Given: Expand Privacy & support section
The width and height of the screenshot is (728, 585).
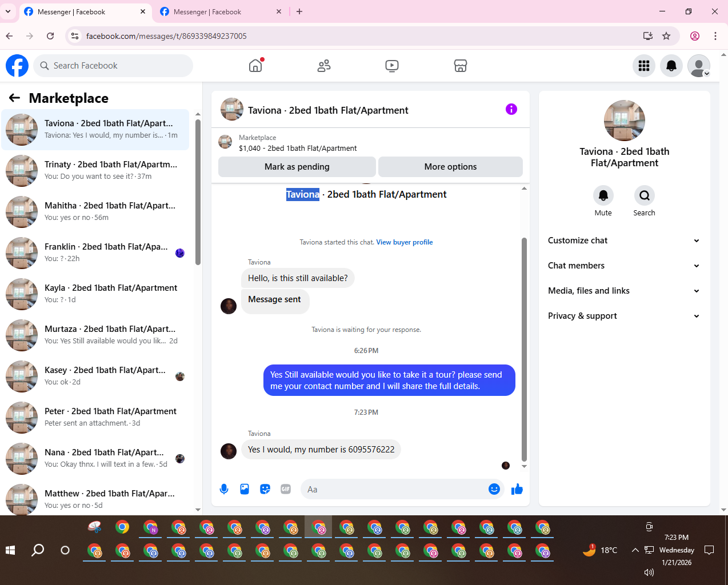Looking at the screenshot, I should 624,316.
